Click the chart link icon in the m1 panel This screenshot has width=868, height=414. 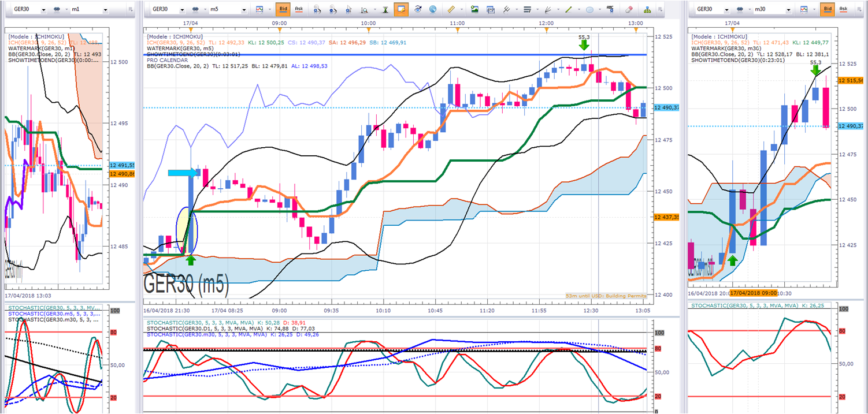(x=58, y=9)
